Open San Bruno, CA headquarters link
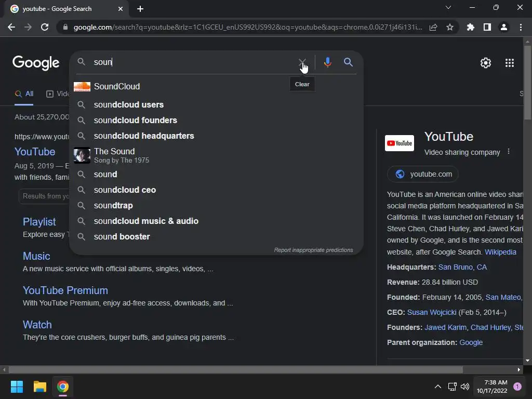The width and height of the screenshot is (532, 399). pos(462,268)
